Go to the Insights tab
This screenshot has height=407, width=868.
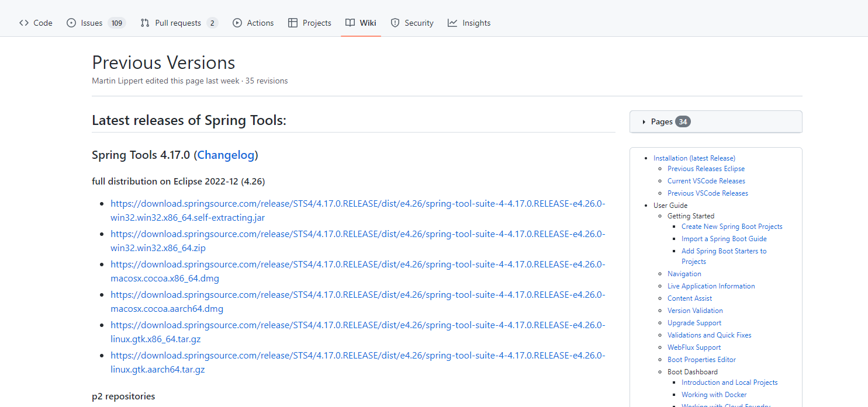pyautogui.click(x=469, y=23)
